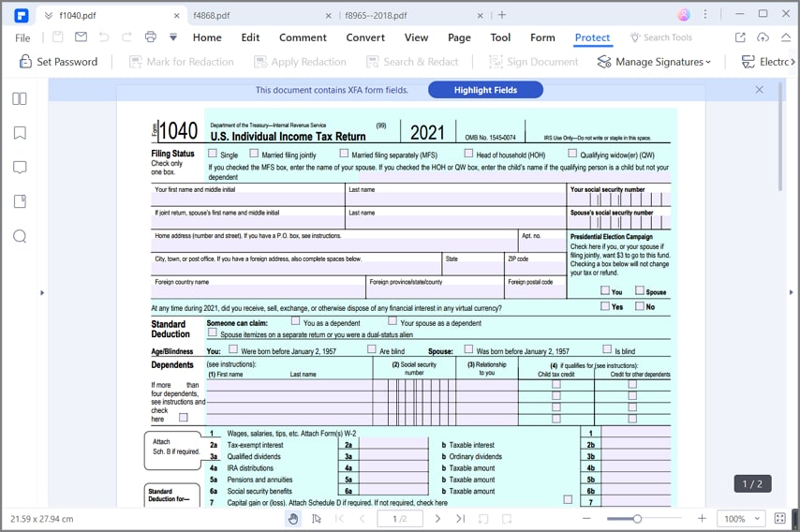
Task: Click Your first name input field
Action: pos(248,199)
